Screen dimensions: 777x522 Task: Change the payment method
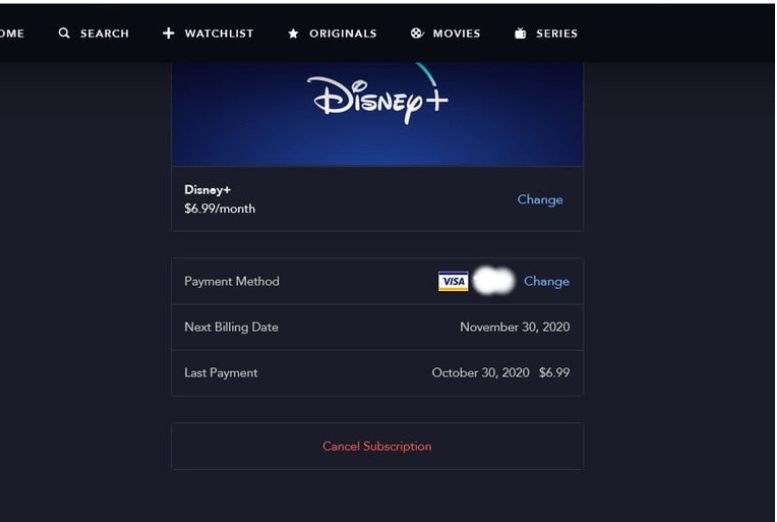point(547,282)
